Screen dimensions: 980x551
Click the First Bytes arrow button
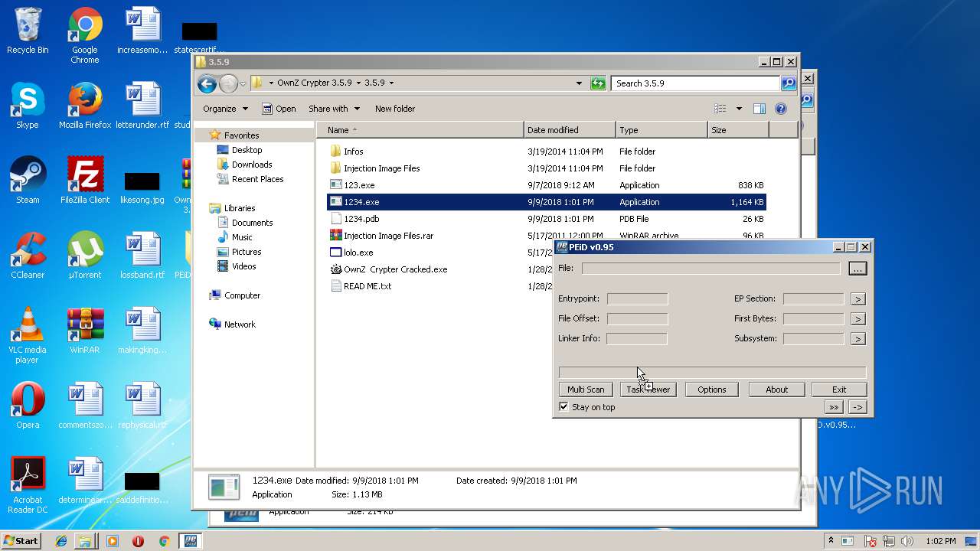857,319
